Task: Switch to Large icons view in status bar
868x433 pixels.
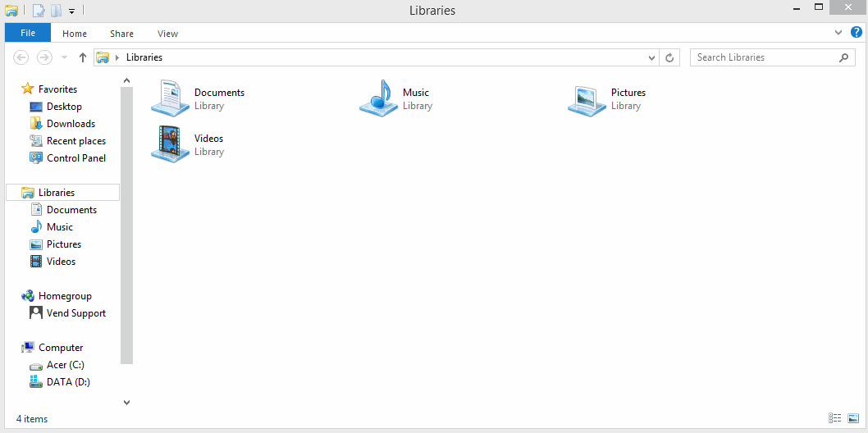Action: [853, 418]
